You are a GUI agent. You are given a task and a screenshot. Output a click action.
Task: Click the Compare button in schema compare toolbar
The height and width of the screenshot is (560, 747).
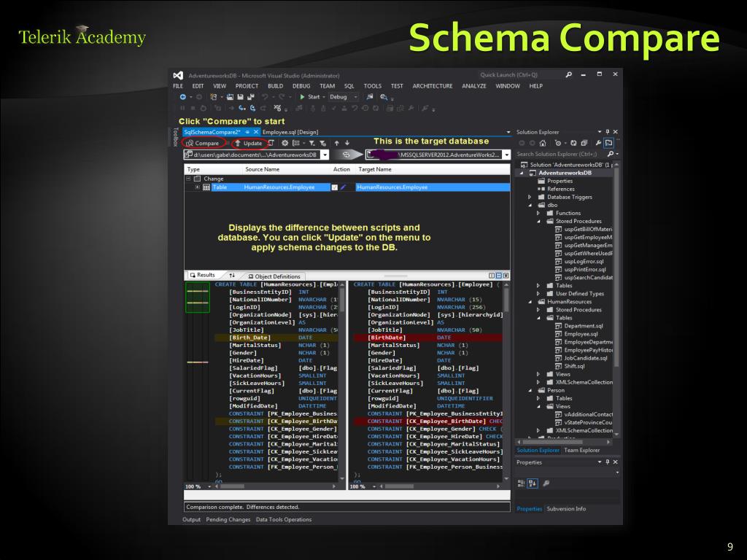pos(203,143)
